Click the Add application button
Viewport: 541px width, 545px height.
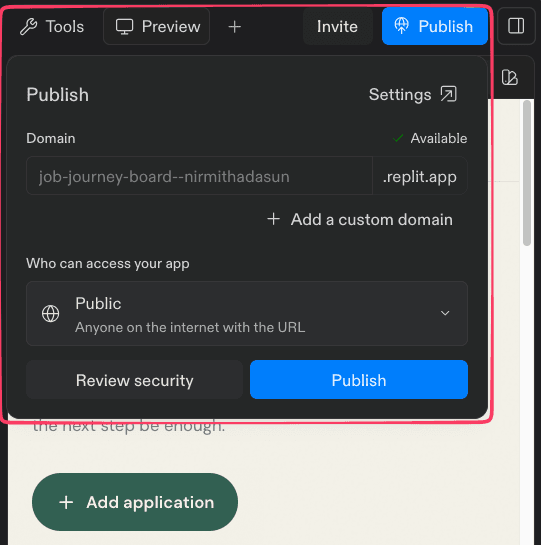point(135,502)
